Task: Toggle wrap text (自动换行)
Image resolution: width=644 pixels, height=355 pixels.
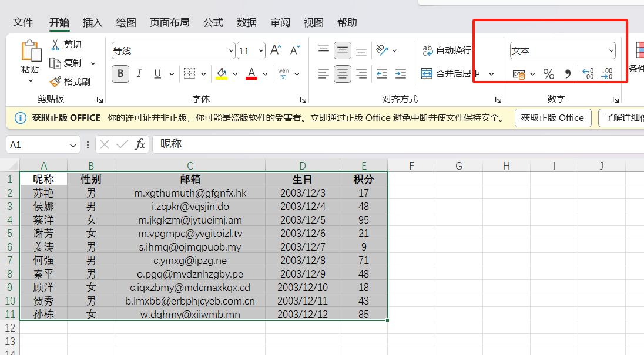Action: click(x=447, y=50)
